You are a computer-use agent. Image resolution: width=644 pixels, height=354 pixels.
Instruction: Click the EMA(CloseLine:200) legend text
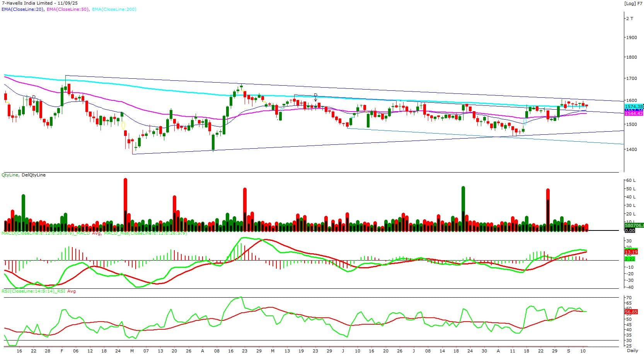tap(114, 9)
